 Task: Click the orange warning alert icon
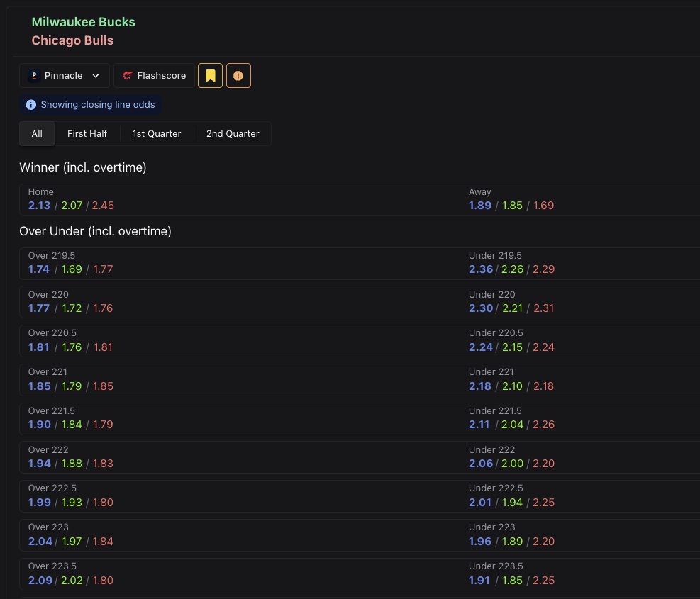pyautogui.click(x=238, y=76)
